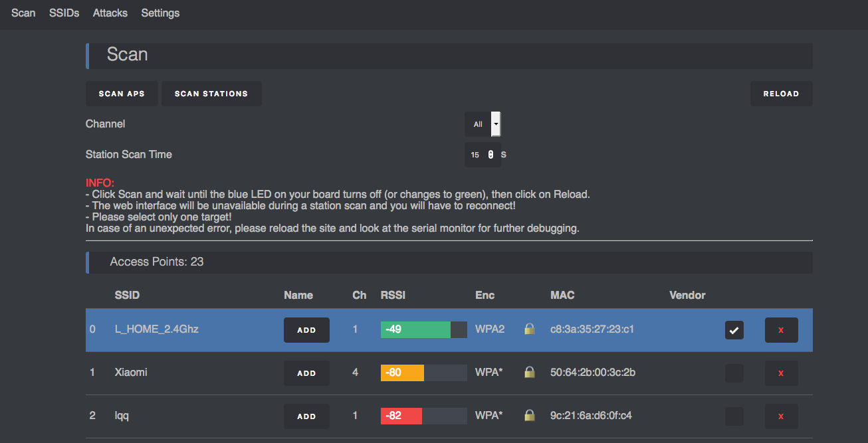Click the green RSSI bar for L_HOME_2.4Ghz
This screenshot has height=443, width=868.
tap(415, 329)
